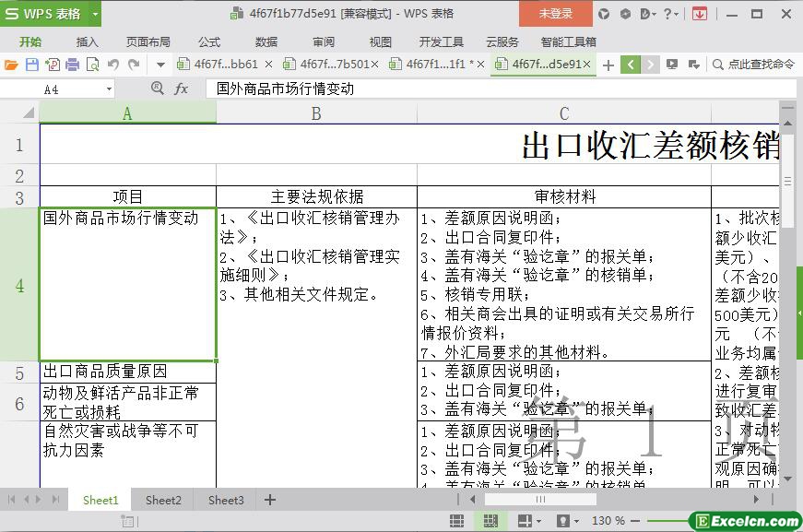Image resolution: width=803 pixels, height=532 pixels.
Task: Add a new sheet with plus icon
Action: point(270,500)
